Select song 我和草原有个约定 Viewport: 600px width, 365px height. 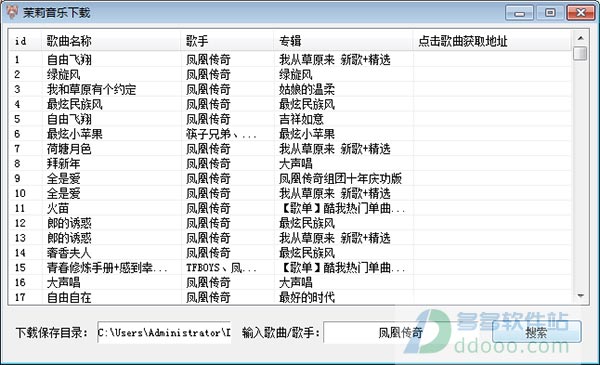(91, 90)
